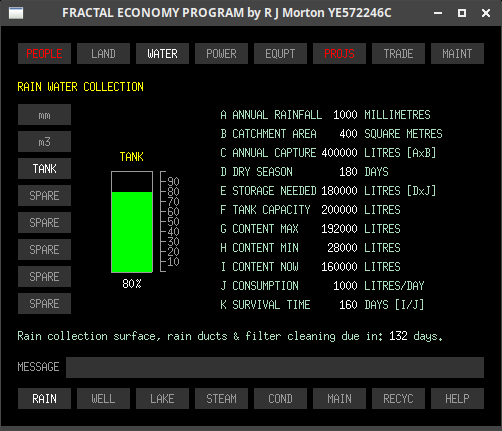This screenshot has height=431, width=502.
Task: Click the CONTENT MIN value 28000
Action: click(342, 248)
